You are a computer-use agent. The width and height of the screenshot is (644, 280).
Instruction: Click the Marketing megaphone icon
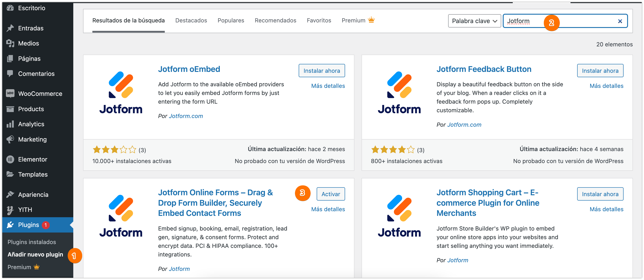pos(10,139)
